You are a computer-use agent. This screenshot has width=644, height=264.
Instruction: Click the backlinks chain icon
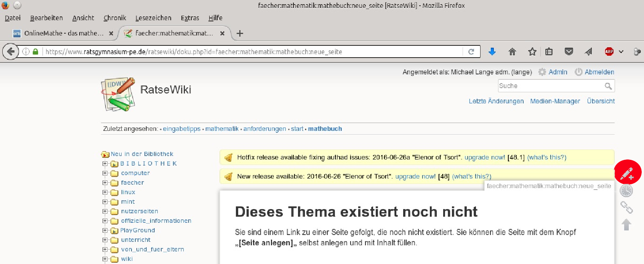tap(626, 207)
